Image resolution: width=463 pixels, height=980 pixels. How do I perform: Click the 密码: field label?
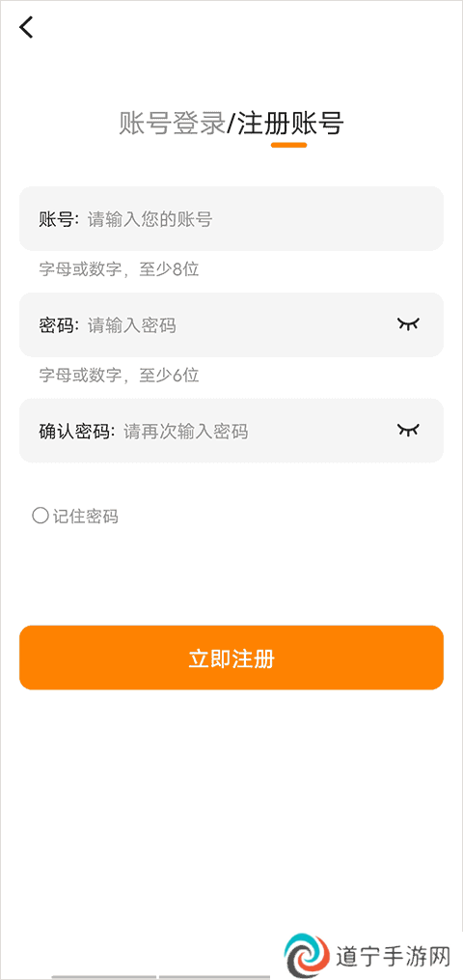[60, 325]
